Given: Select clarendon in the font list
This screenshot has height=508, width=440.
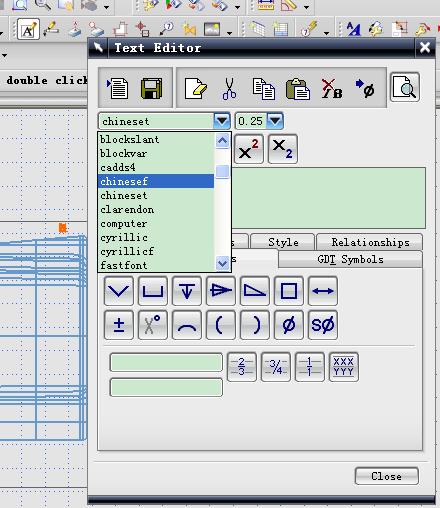Looking at the screenshot, I should coord(156,209).
